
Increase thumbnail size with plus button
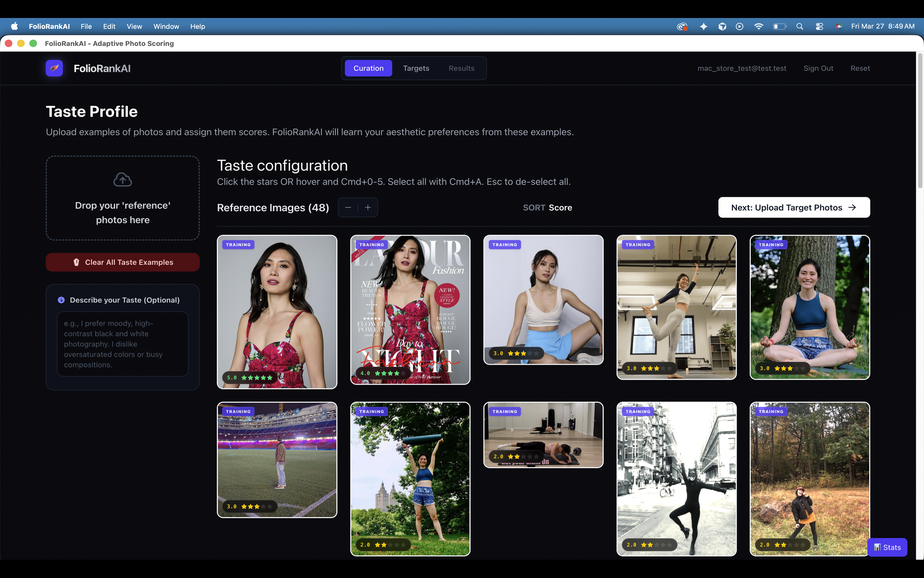pos(368,207)
